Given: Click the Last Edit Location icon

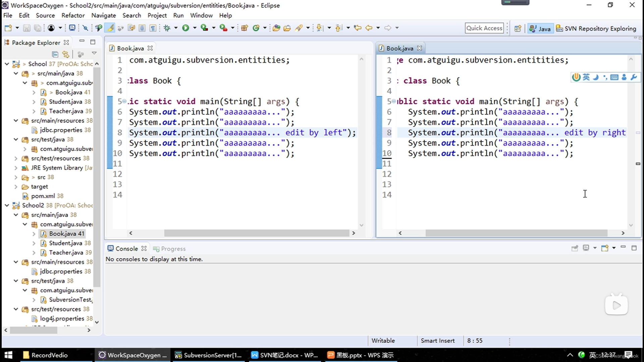Looking at the screenshot, I should [x=358, y=28].
